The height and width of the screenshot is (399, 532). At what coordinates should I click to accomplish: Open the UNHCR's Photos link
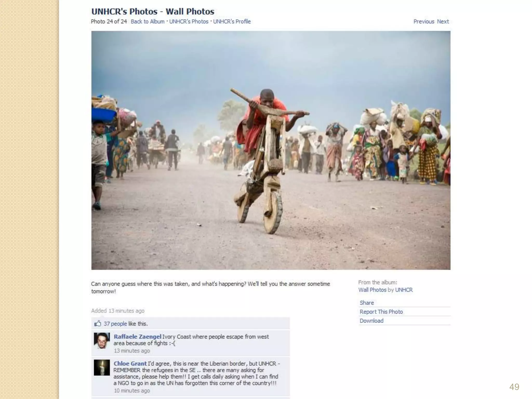pyautogui.click(x=189, y=22)
